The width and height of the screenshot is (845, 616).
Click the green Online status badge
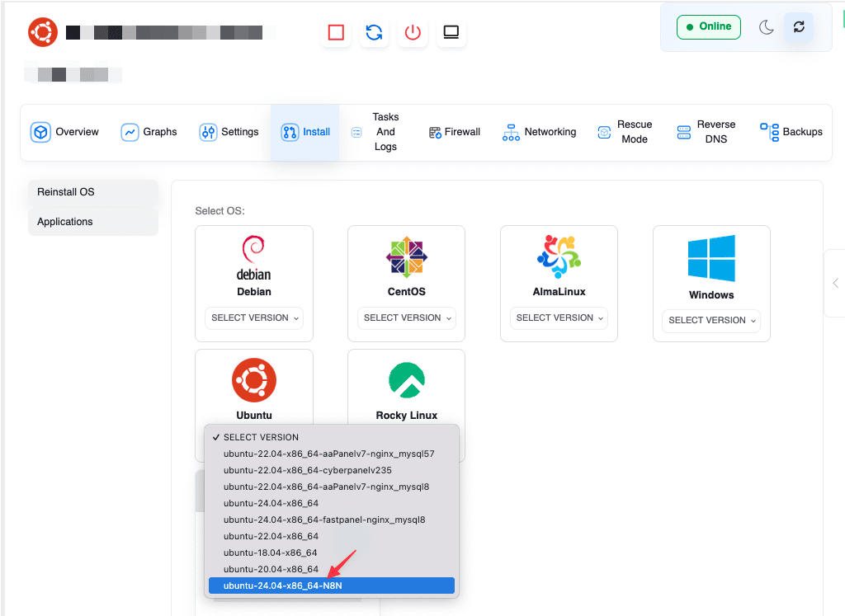(x=709, y=27)
